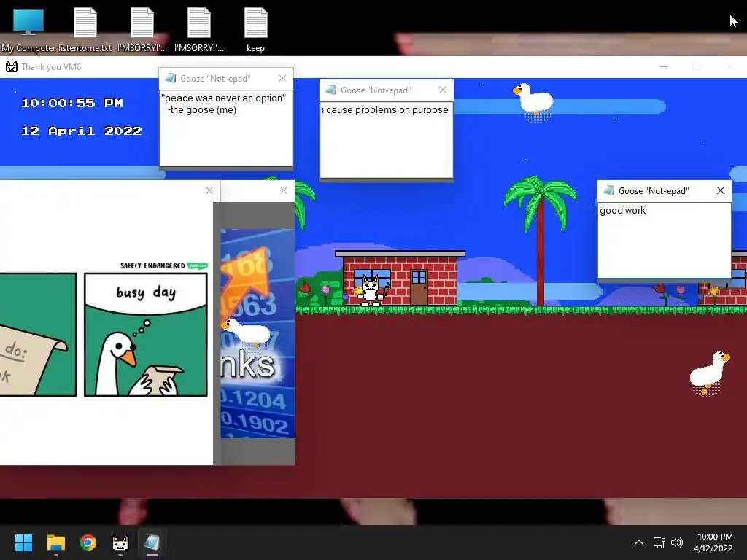Click the 10:00:55 PM clock text in game
This screenshot has height=560, width=747.
tap(72, 103)
